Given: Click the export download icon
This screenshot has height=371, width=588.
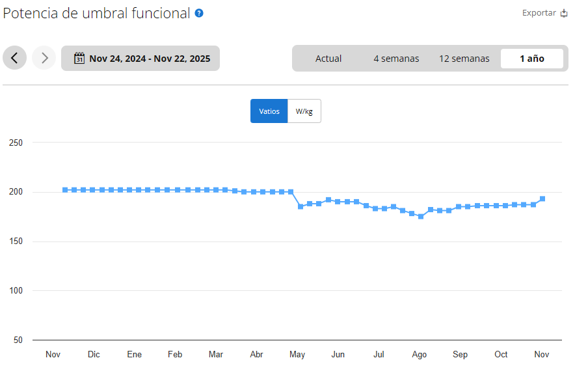Looking at the screenshot, I should pyautogui.click(x=564, y=13).
